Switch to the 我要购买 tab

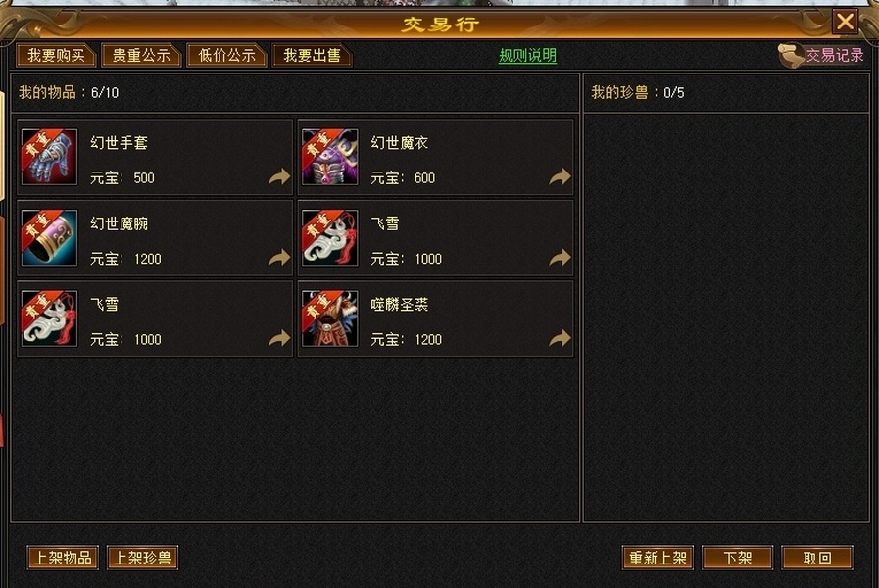pos(56,56)
